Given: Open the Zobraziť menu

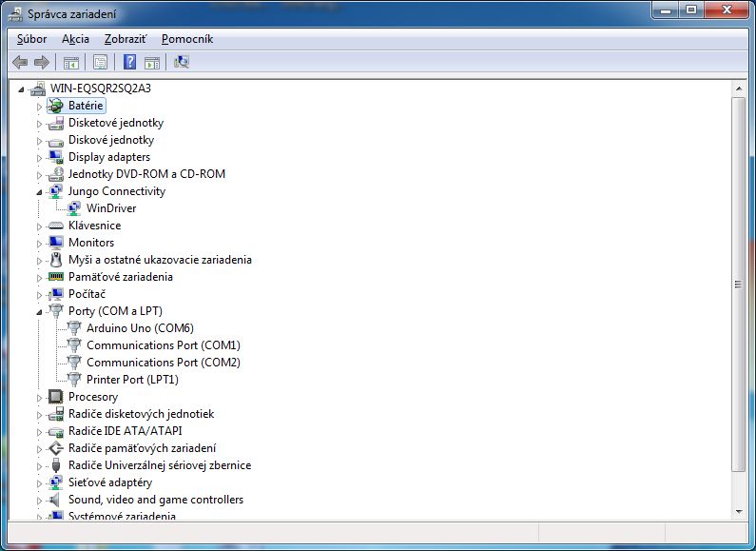Looking at the screenshot, I should pyautogui.click(x=126, y=39).
